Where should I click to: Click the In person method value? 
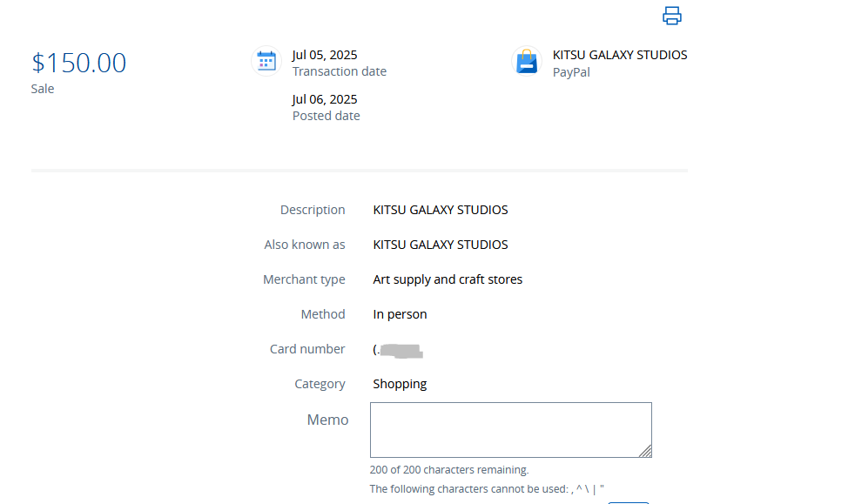click(x=400, y=314)
